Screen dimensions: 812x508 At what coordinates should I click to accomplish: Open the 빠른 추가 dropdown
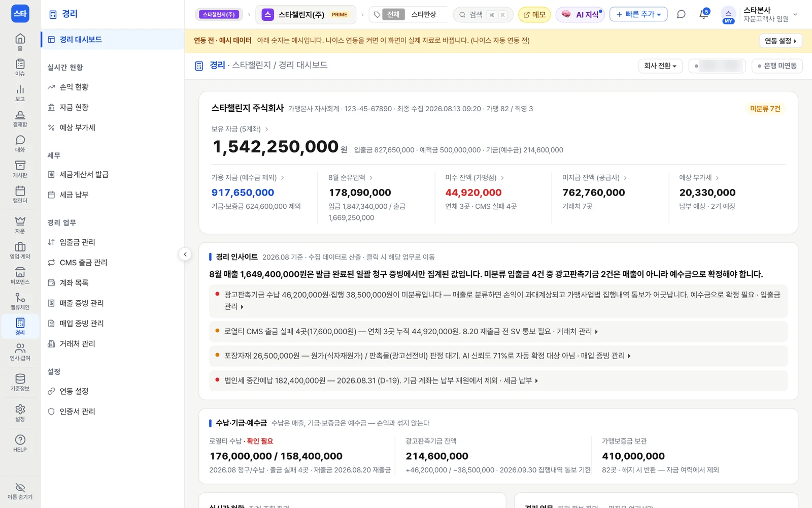coord(638,14)
